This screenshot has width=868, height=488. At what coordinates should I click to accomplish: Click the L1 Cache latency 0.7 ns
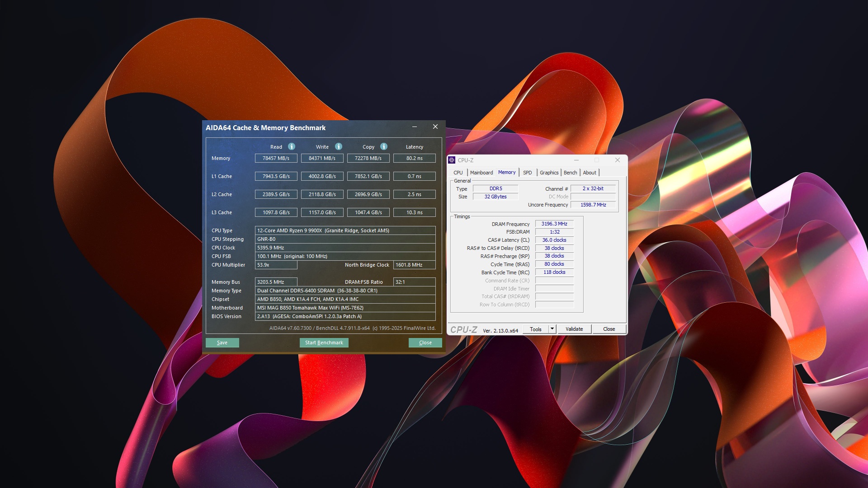point(415,176)
